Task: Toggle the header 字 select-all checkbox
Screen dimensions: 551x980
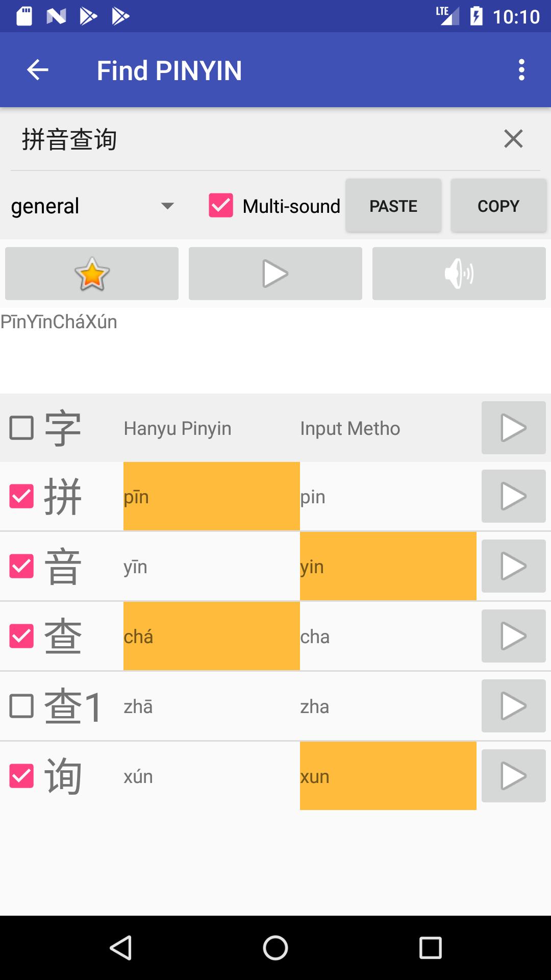Action: pos(22,428)
